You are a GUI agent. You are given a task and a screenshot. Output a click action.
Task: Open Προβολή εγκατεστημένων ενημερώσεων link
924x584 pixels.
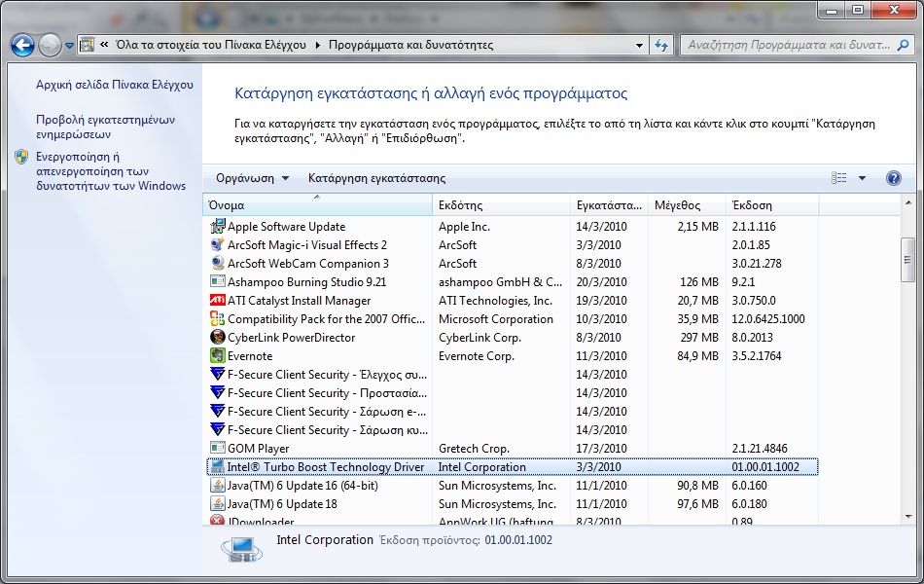tap(105, 128)
